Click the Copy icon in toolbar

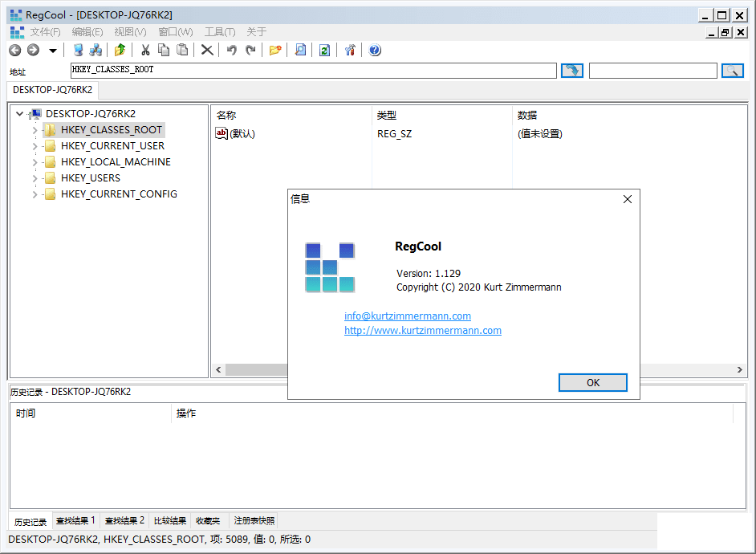click(x=164, y=50)
